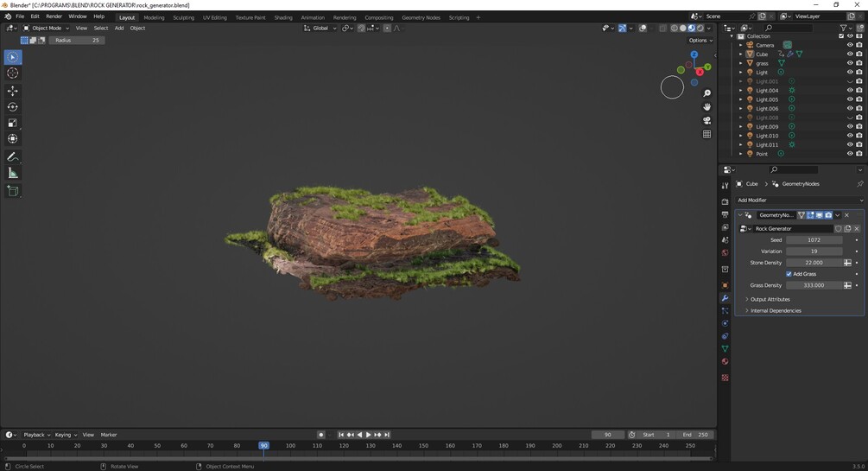Image resolution: width=868 pixels, height=471 pixels.
Task: Hide the grass object in the outliner
Action: click(x=849, y=63)
